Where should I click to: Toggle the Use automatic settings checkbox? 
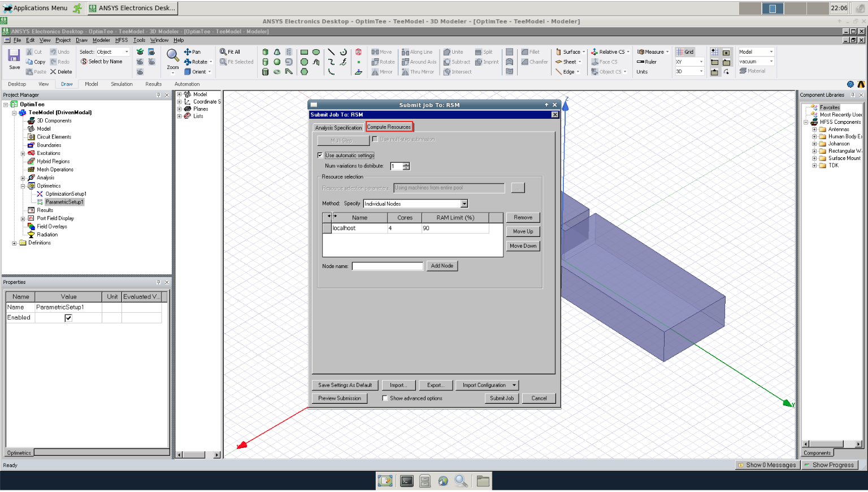320,156
